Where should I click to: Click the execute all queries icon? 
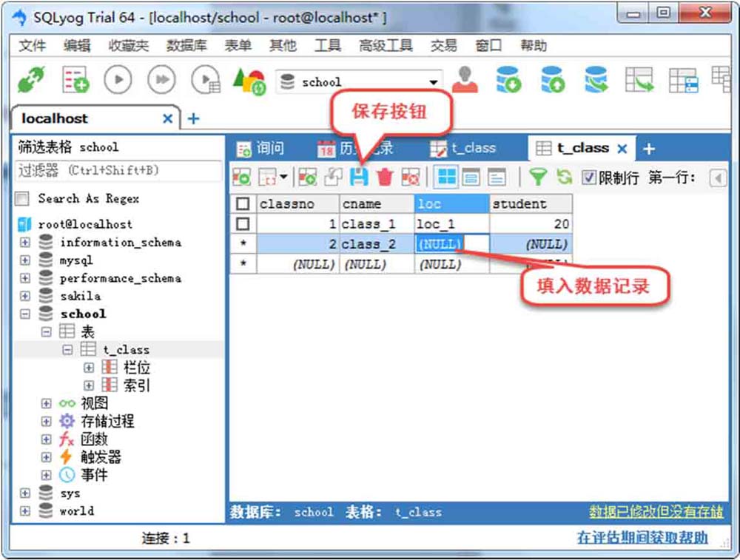click(x=161, y=79)
